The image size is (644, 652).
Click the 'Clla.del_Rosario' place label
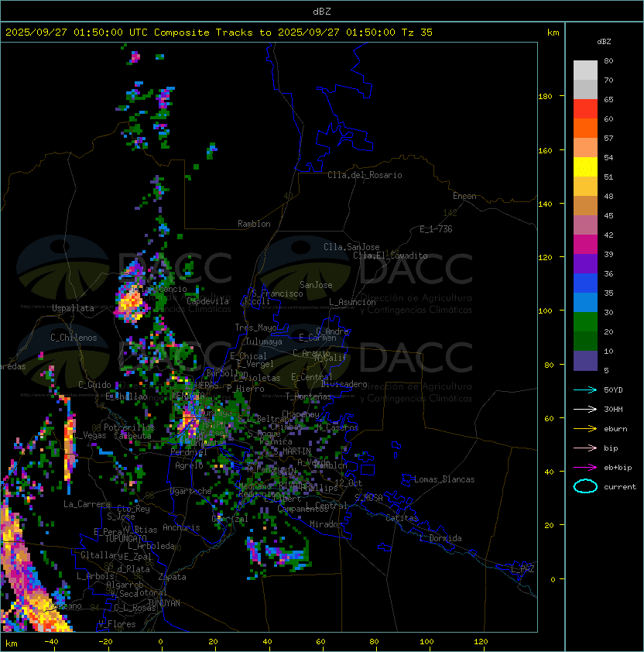coord(365,175)
